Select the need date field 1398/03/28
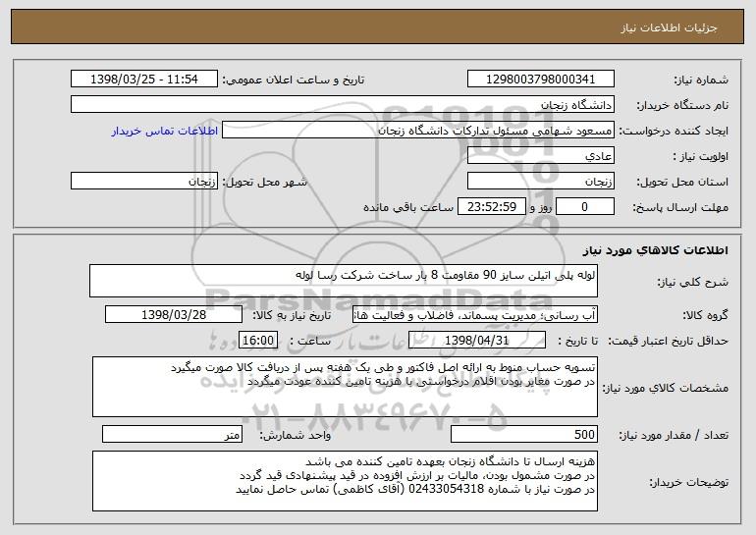Viewport: 756px width, 535px height. (174, 315)
